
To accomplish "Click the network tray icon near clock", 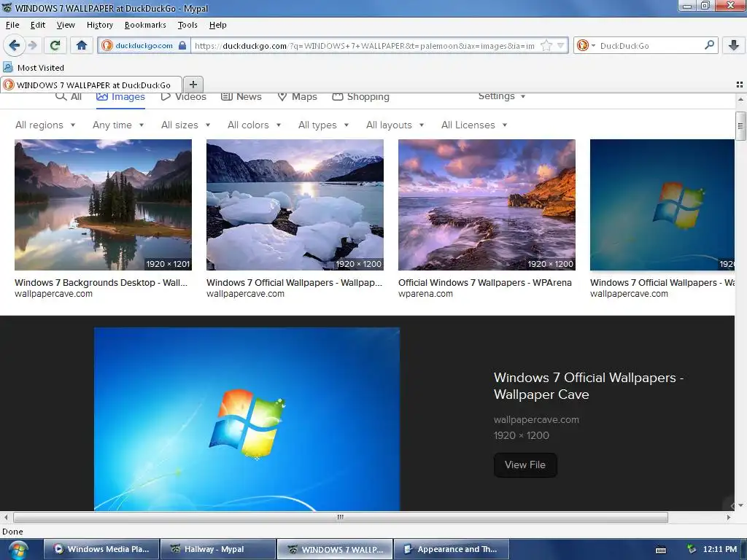I will (692, 549).
